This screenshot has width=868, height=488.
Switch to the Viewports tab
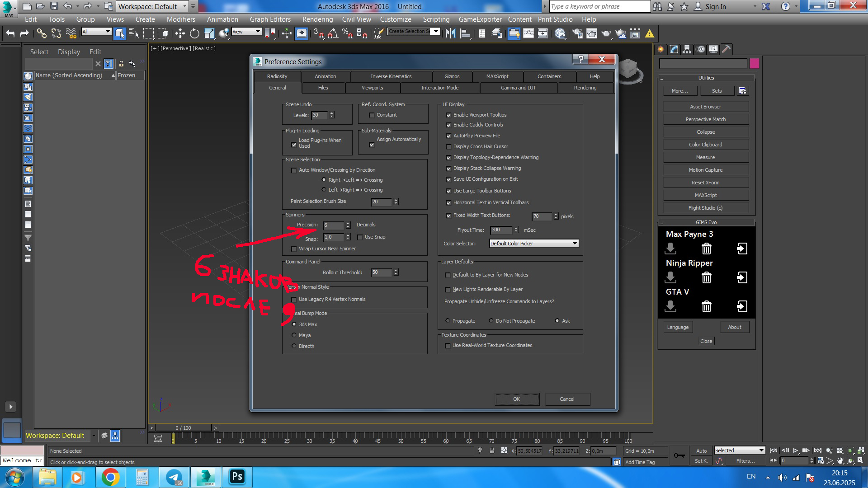pos(372,88)
